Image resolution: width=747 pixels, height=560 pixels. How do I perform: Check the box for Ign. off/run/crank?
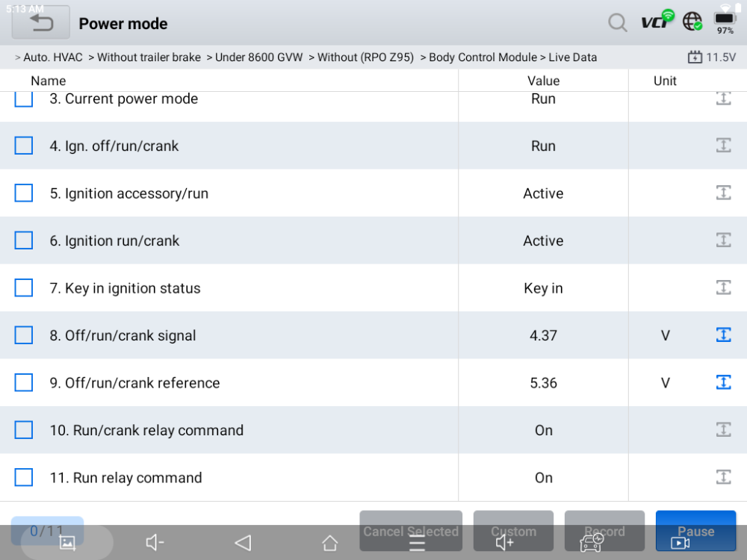point(24,146)
